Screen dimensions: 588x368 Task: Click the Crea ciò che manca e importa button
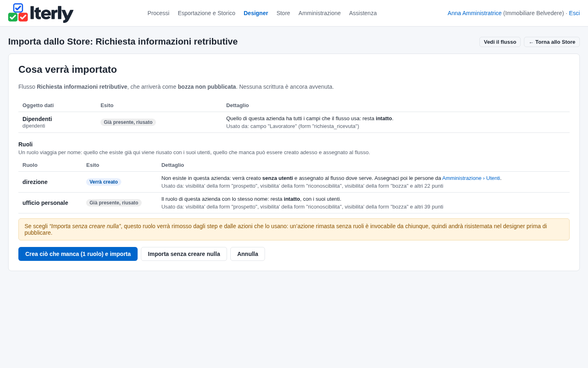point(78,254)
